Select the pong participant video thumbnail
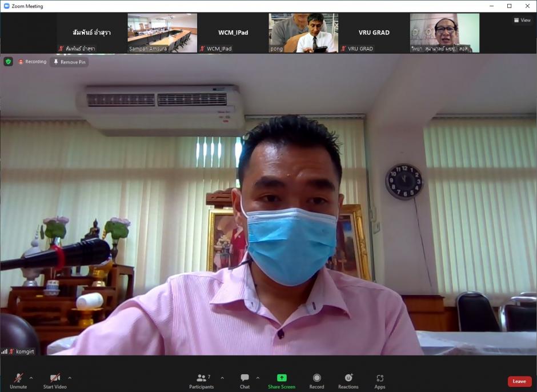The width and height of the screenshot is (537, 392). pyautogui.click(x=303, y=33)
